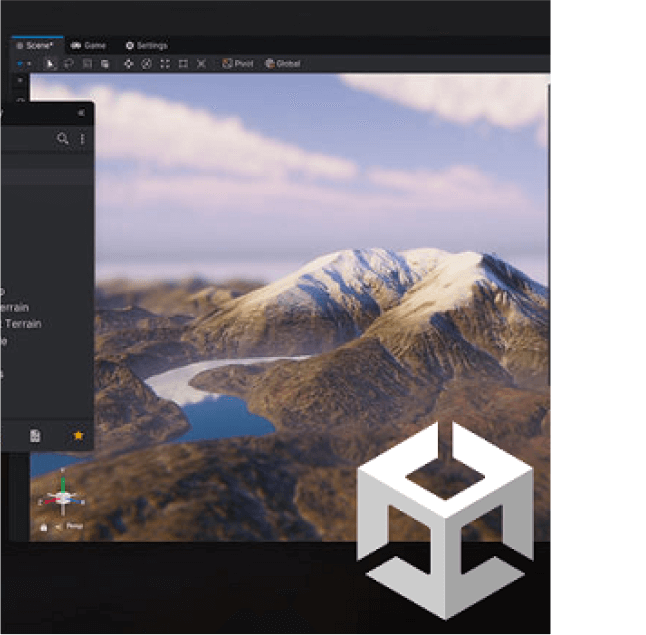The width and height of the screenshot is (646, 635).
Task: Click the red X axis of scene gizmo
Action: tap(50, 501)
